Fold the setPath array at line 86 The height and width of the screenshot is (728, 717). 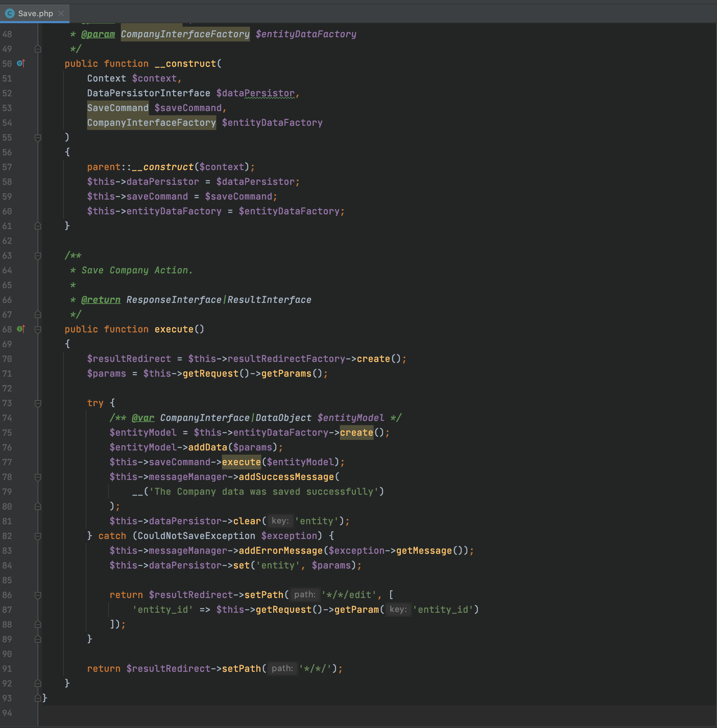pos(38,595)
